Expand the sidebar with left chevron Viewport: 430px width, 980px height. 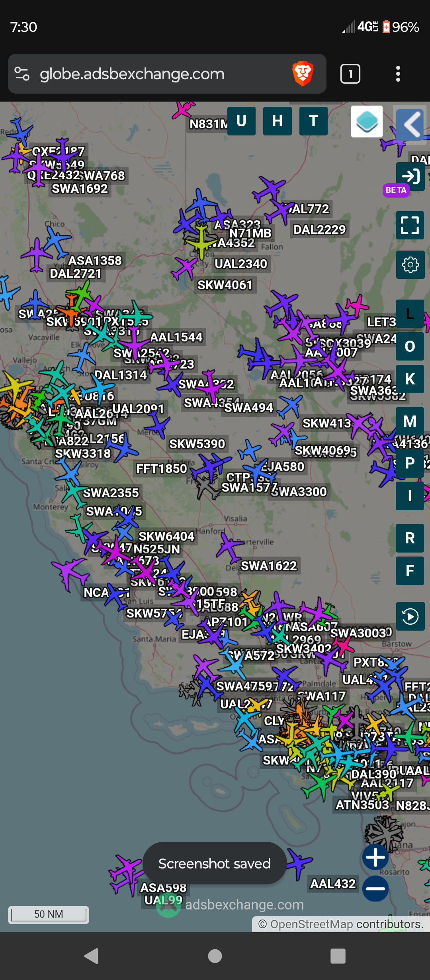click(410, 124)
